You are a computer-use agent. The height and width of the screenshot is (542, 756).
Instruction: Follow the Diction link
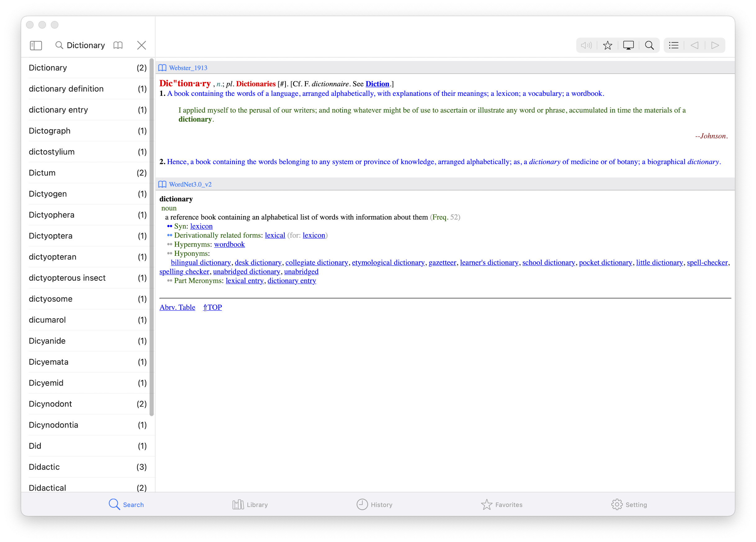[x=377, y=84]
